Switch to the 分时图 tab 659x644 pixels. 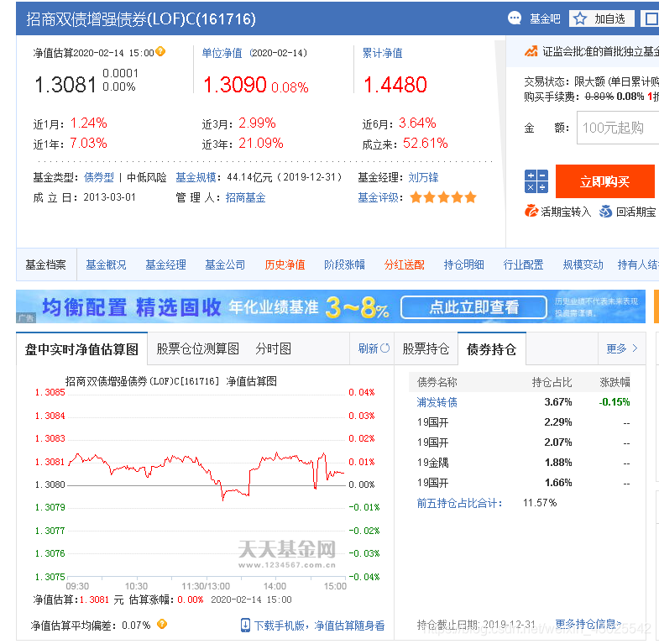(273, 348)
